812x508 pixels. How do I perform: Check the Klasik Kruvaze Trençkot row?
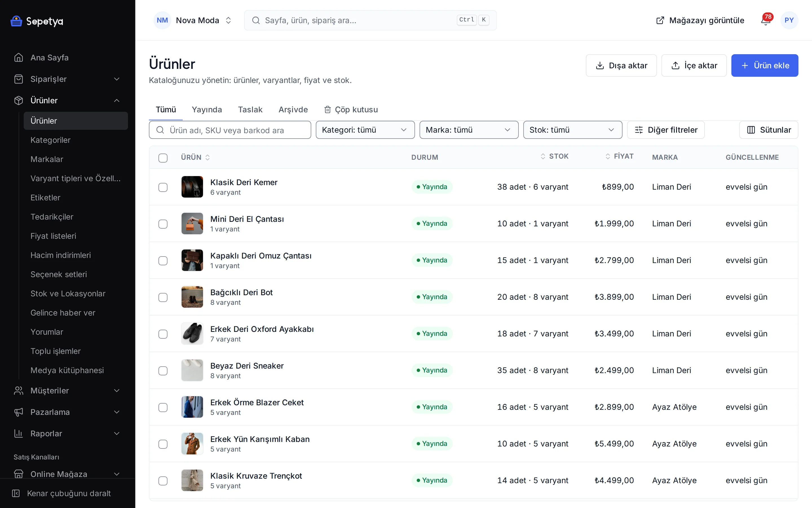click(x=163, y=481)
